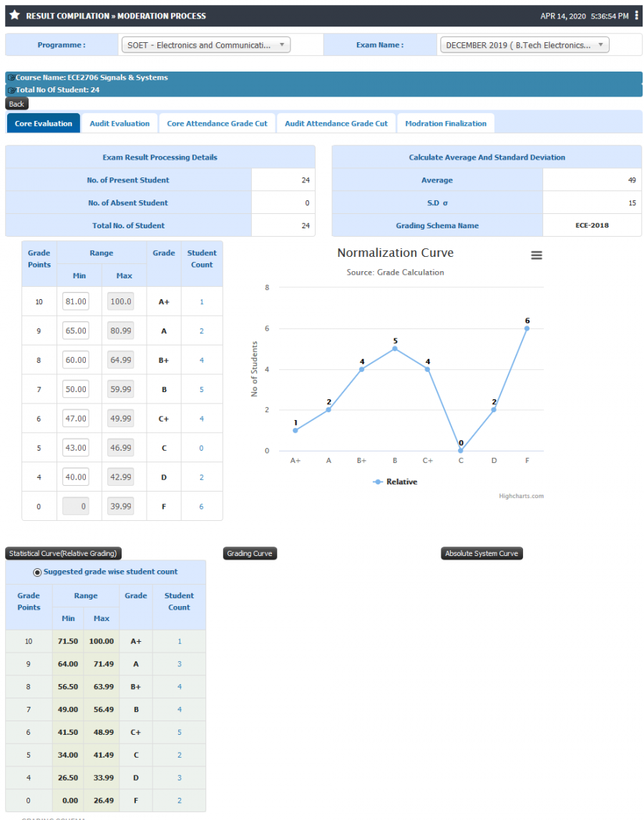
Task: Open suggested student count 3 for grade D
Action: 180,778
